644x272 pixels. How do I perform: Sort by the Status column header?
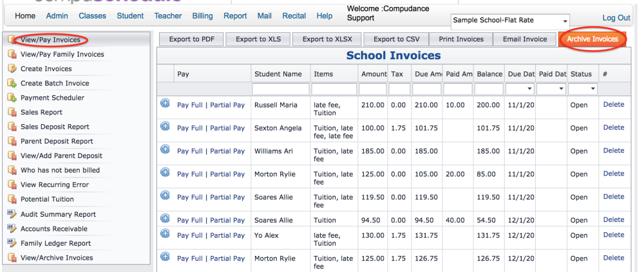[581, 74]
